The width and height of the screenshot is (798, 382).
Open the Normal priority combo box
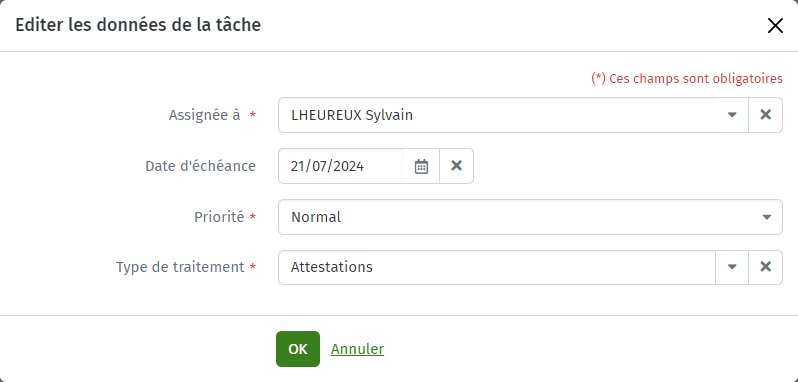tap(530, 217)
